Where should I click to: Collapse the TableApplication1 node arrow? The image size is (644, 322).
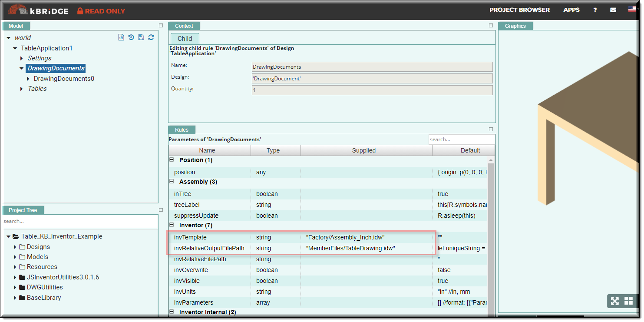15,48
